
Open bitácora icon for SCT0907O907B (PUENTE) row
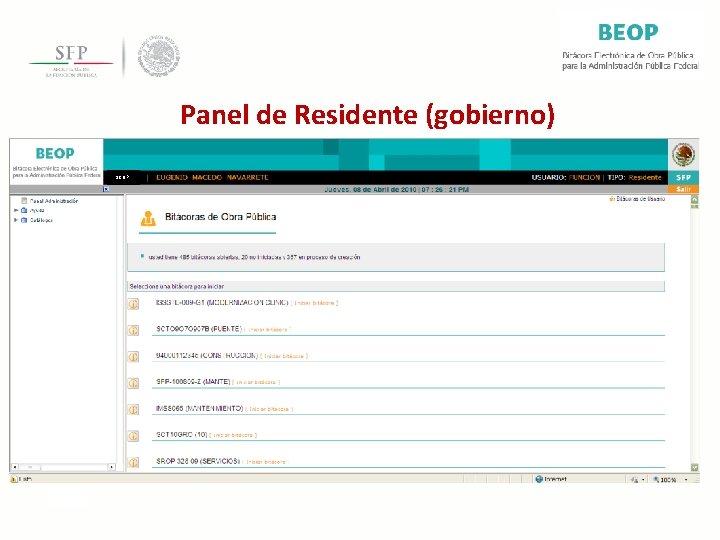134,330
